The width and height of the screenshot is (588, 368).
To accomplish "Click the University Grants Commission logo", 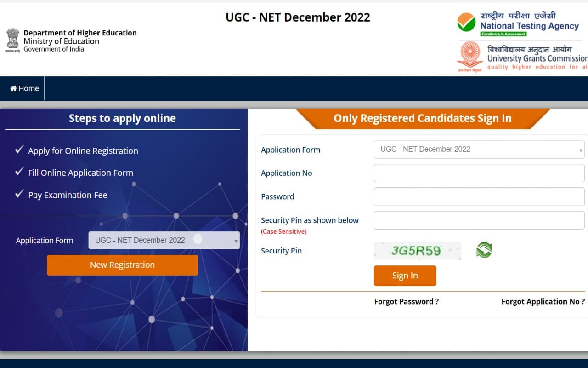I will [469, 55].
